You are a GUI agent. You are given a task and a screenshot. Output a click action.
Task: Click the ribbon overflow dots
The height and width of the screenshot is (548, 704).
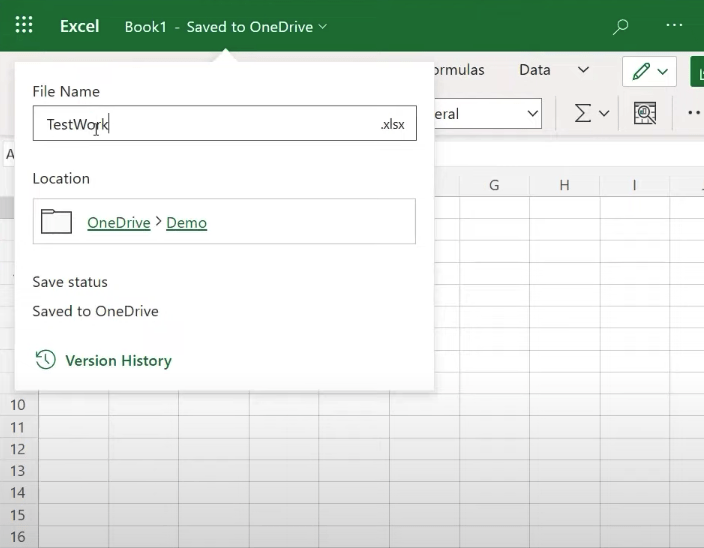click(695, 113)
